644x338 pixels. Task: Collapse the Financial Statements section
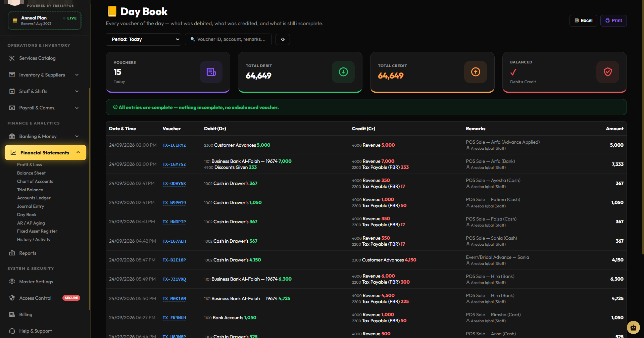pos(46,153)
